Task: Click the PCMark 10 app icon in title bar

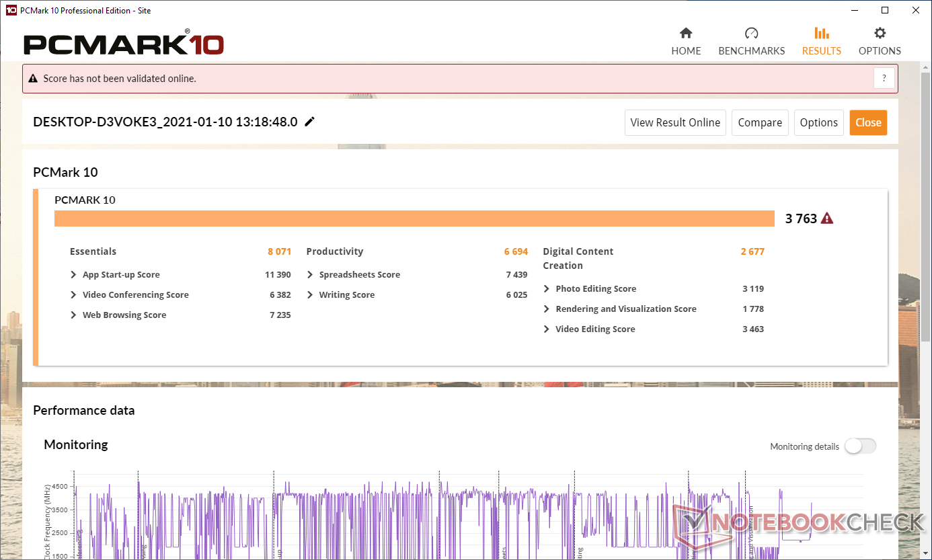Action: pos(11,11)
